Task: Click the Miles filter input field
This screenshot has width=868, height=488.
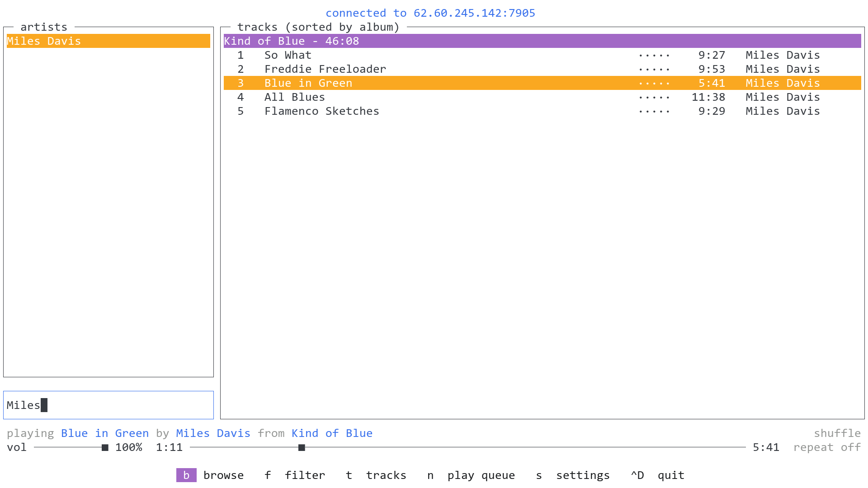Action: (x=108, y=405)
